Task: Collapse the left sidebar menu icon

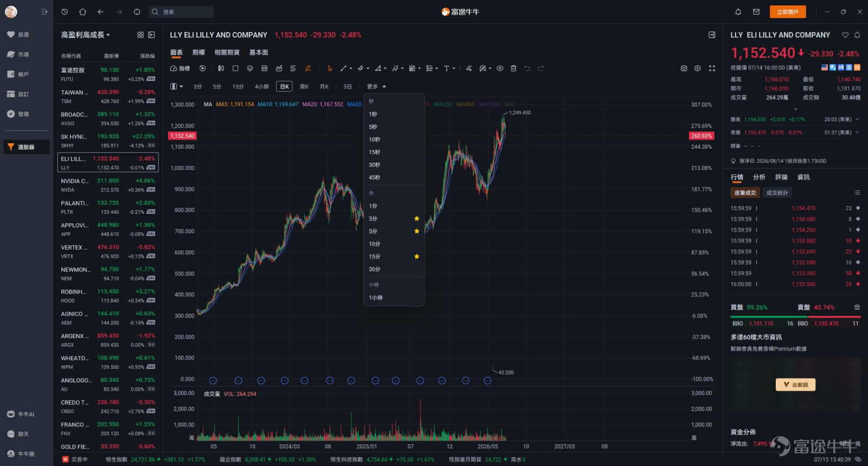Action: click(44, 11)
